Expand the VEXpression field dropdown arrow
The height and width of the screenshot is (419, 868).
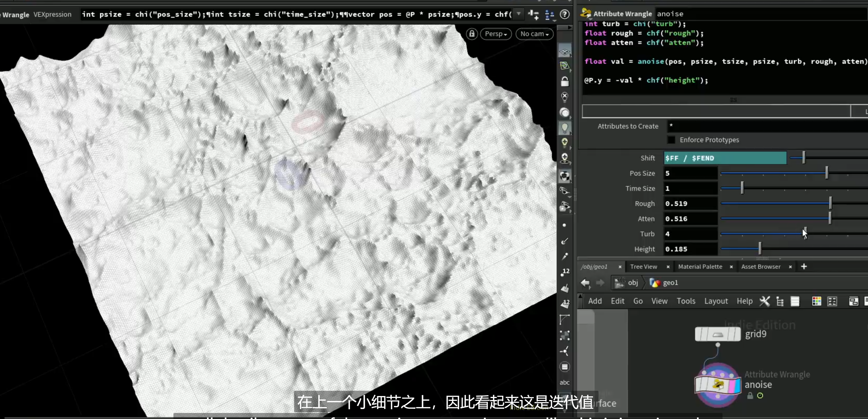click(x=519, y=14)
